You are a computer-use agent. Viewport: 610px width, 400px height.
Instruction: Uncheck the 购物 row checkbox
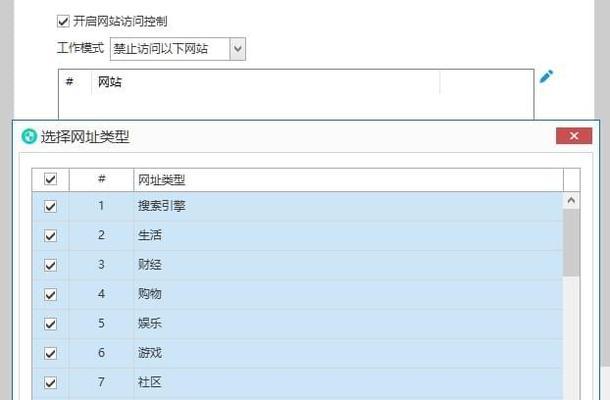(50, 295)
